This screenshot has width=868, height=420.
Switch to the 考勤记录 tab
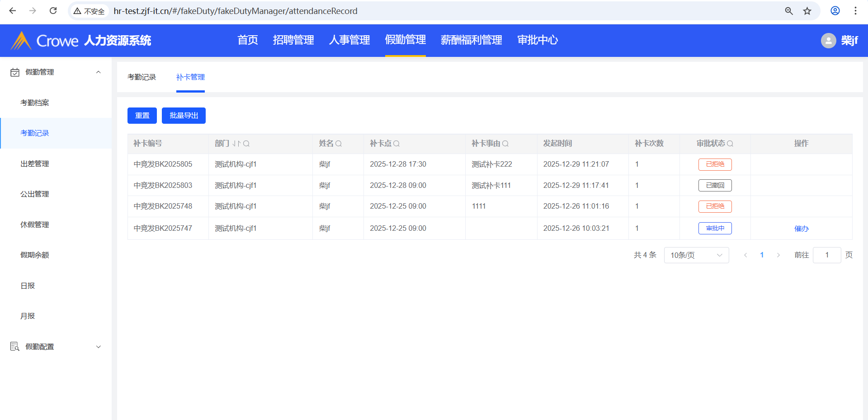(142, 77)
